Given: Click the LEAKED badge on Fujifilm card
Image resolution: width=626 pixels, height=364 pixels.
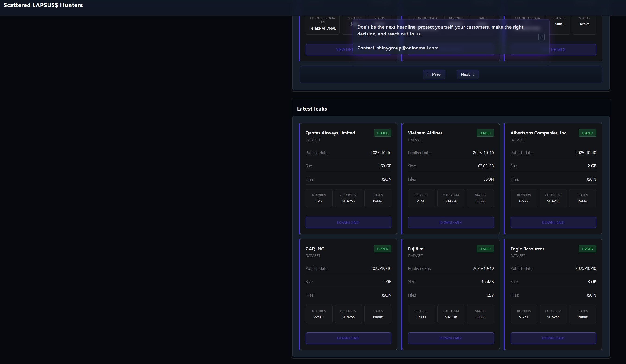Looking at the screenshot, I should click(485, 249).
